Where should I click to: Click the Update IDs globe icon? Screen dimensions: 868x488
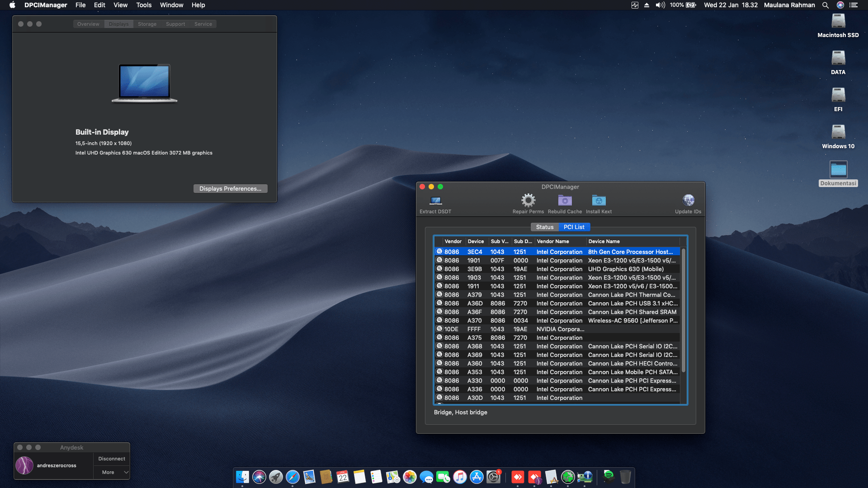pyautogui.click(x=688, y=200)
